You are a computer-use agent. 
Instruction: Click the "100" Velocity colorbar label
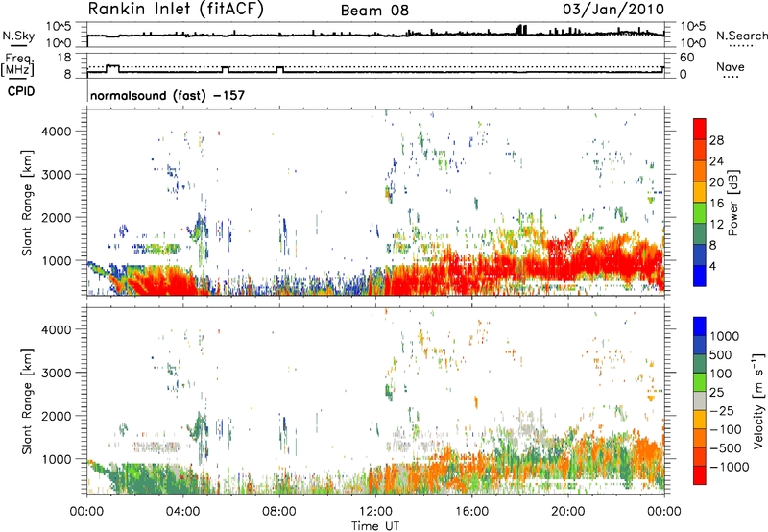(721, 374)
